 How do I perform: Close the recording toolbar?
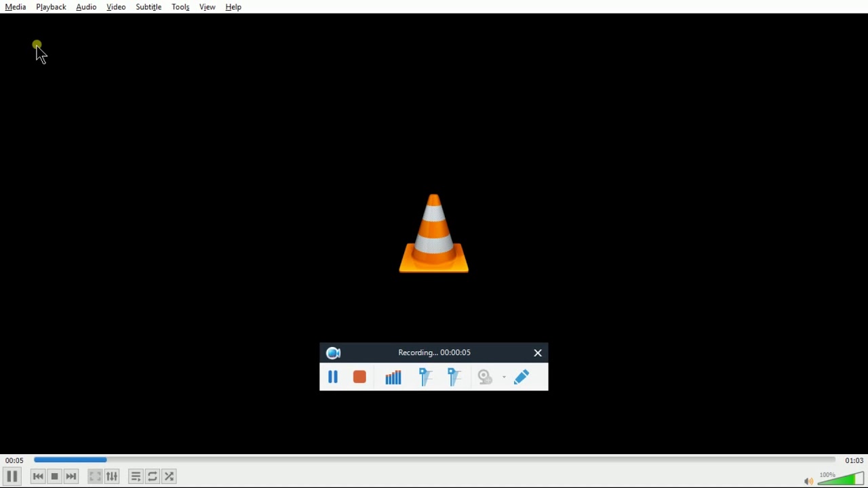coord(538,353)
